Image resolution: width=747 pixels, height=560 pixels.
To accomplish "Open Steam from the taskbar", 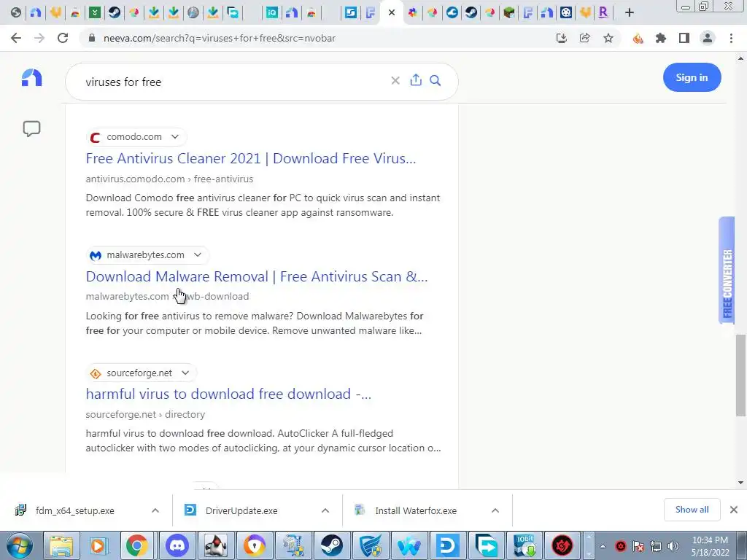I will pos(332,545).
